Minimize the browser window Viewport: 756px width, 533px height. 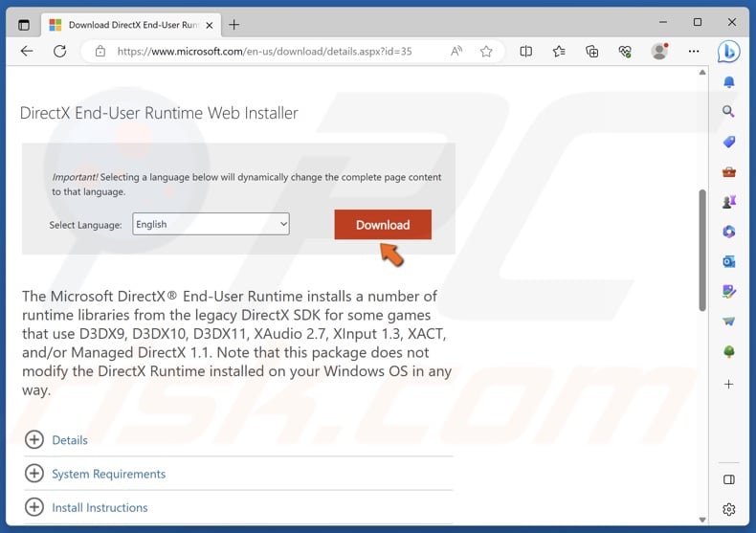(x=663, y=22)
